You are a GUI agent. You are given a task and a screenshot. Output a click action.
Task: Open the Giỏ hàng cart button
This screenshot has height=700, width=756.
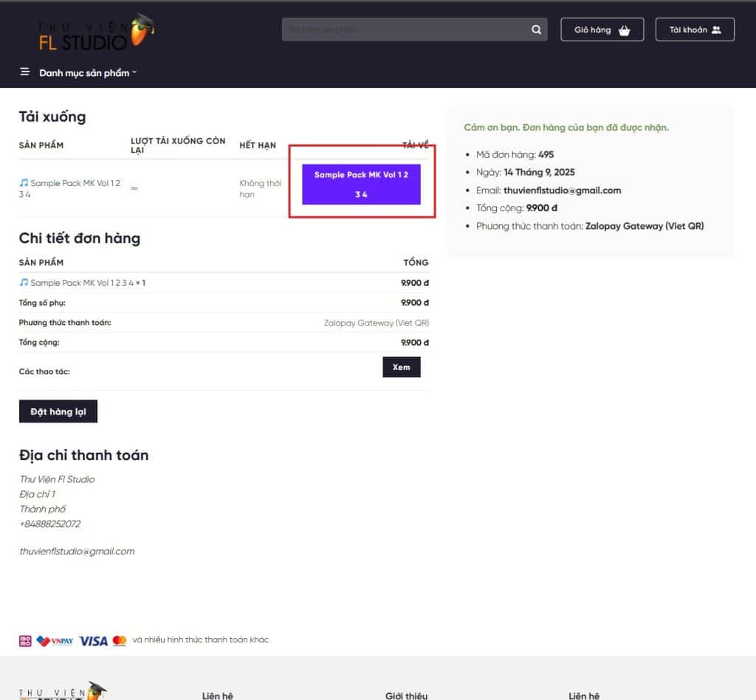[602, 30]
